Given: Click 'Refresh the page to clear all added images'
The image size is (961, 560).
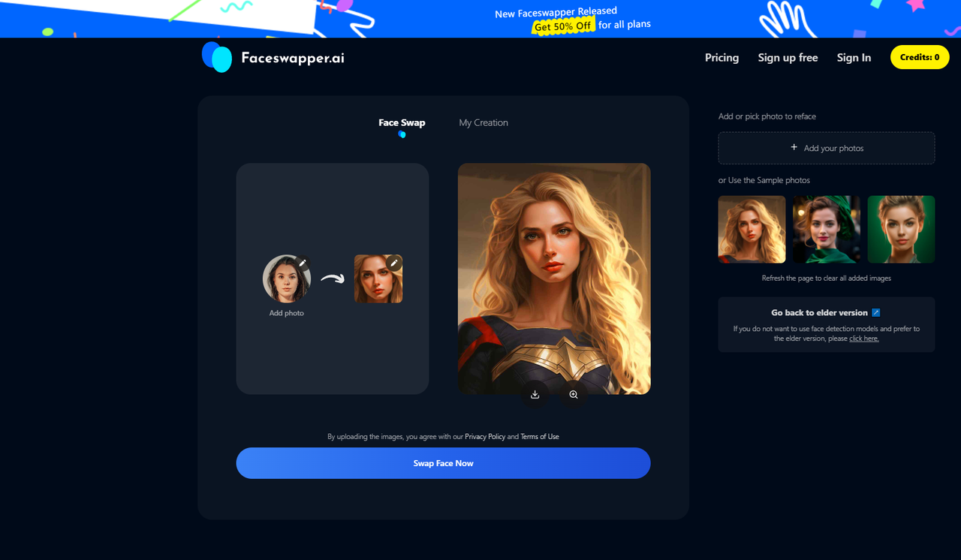Looking at the screenshot, I should pyautogui.click(x=827, y=278).
